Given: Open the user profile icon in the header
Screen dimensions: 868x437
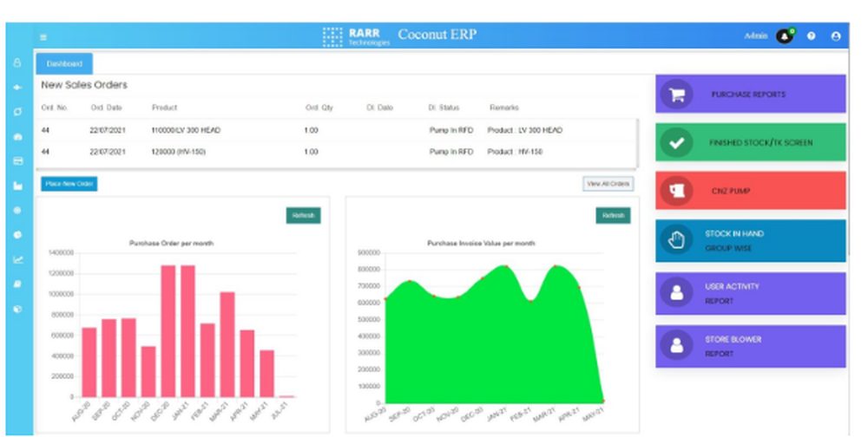Looking at the screenshot, I should (836, 36).
